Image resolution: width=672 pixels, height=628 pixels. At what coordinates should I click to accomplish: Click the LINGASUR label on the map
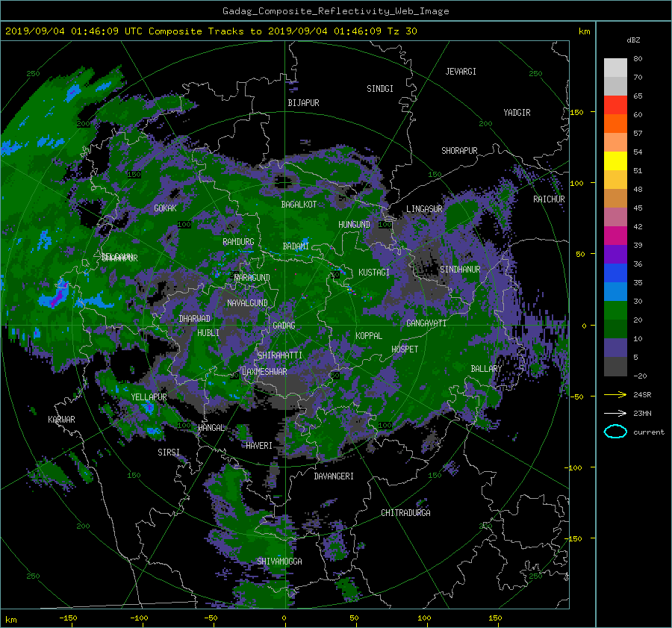coord(424,209)
